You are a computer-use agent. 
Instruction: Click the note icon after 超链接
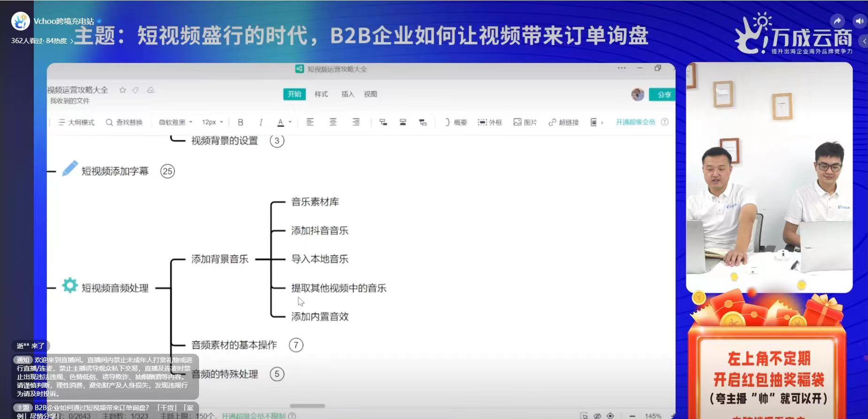tap(593, 122)
